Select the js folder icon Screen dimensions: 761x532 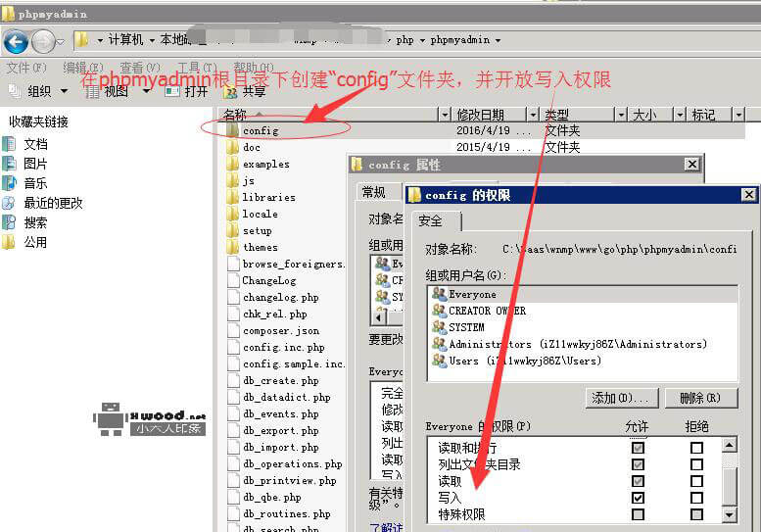(232, 180)
